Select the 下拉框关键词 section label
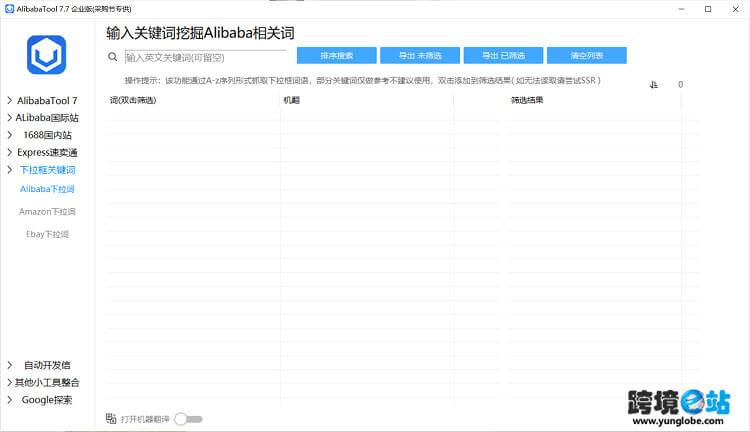750x432 pixels. point(47,170)
